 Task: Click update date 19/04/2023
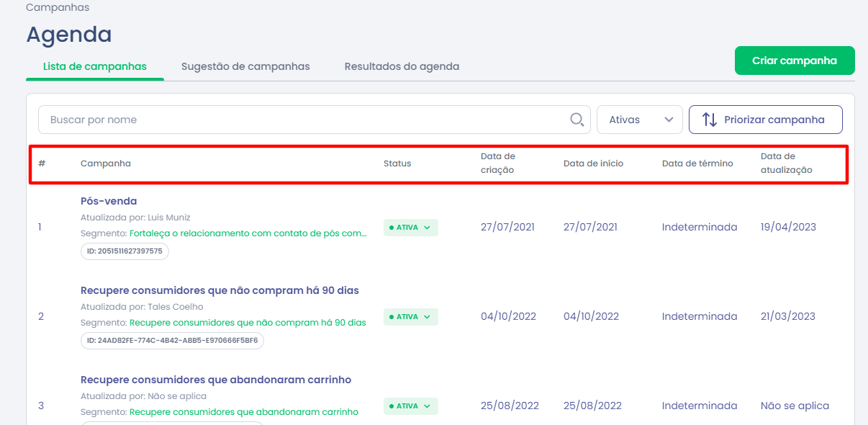(788, 227)
